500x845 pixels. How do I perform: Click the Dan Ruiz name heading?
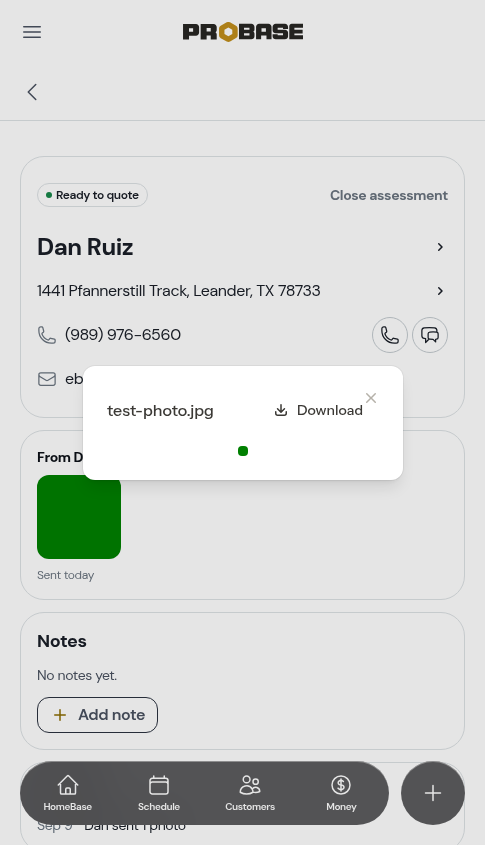tap(85, 247)
